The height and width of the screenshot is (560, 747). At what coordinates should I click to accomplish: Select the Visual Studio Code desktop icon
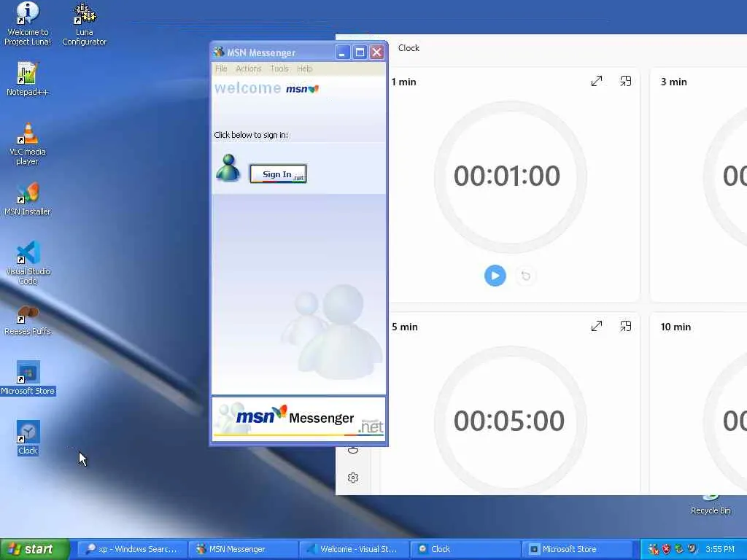(28, 262)
